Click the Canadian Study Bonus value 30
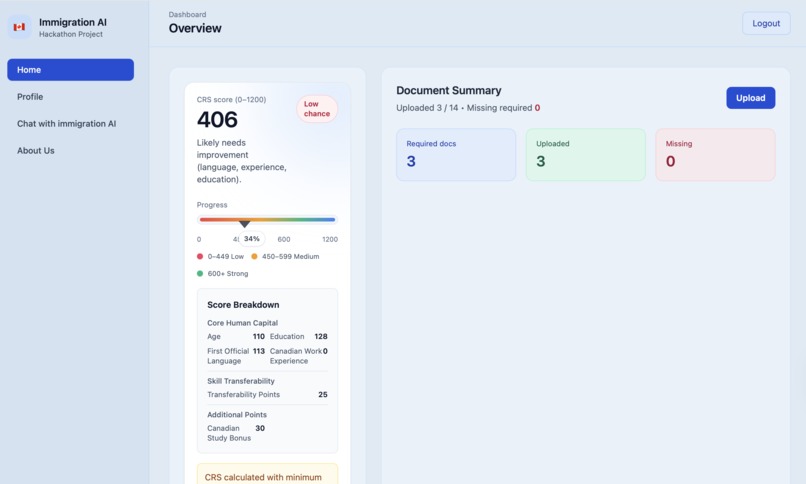 [260, 428]
